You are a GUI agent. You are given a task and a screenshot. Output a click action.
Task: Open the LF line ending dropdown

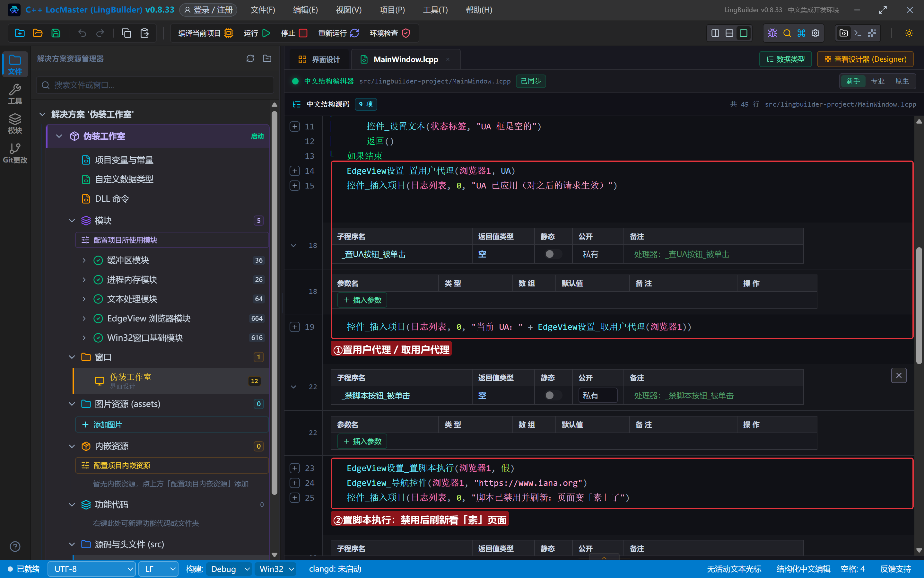(159, 569)
